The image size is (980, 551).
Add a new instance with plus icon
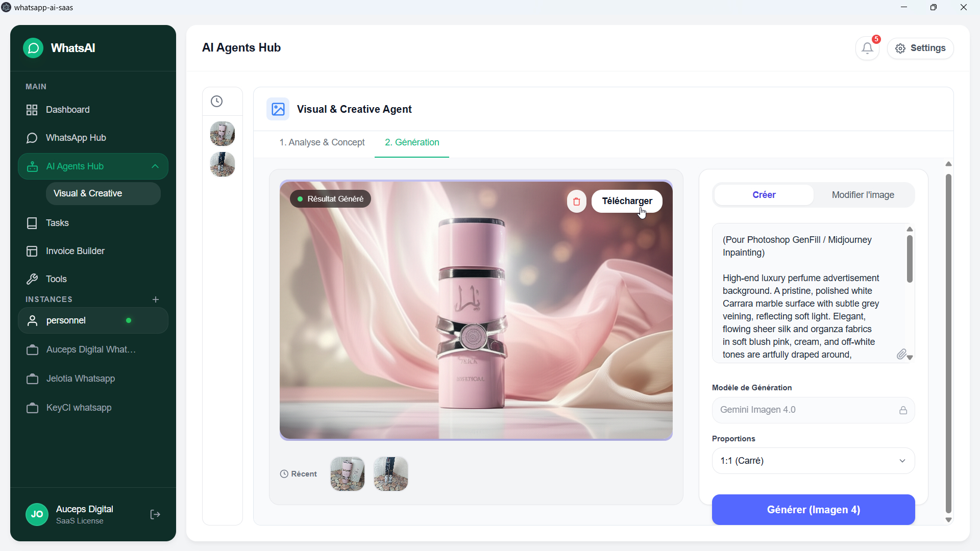coord(156,299)
